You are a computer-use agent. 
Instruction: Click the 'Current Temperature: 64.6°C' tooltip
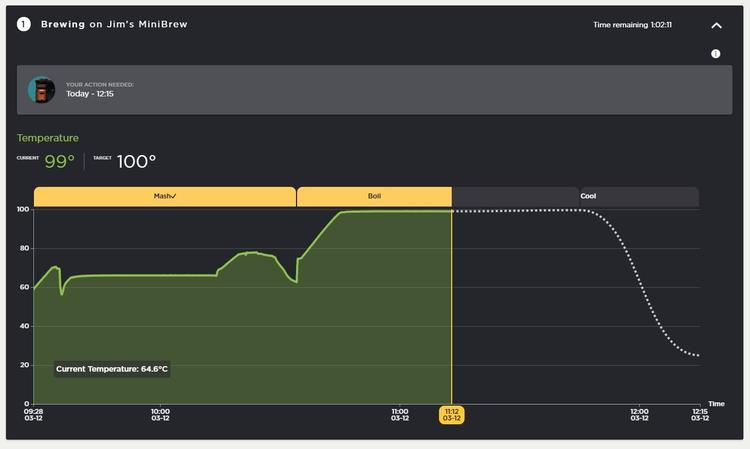[x=112, y=369]
